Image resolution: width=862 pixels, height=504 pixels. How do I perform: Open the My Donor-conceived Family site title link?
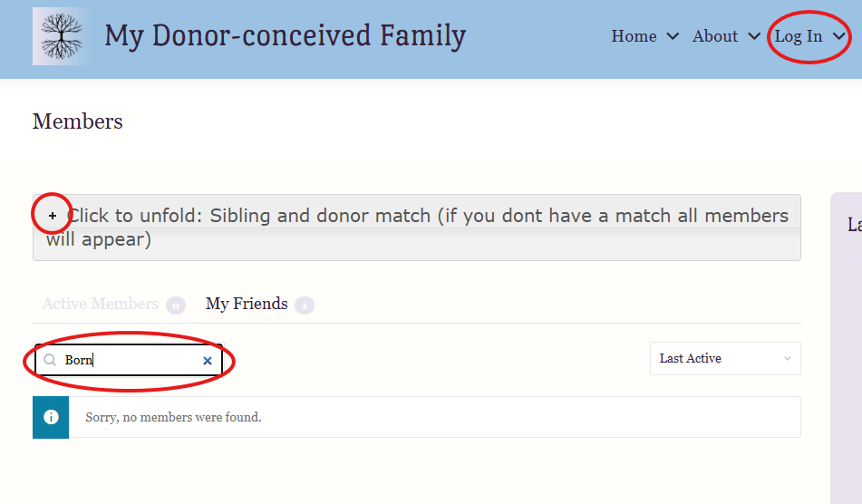[285, 36]
